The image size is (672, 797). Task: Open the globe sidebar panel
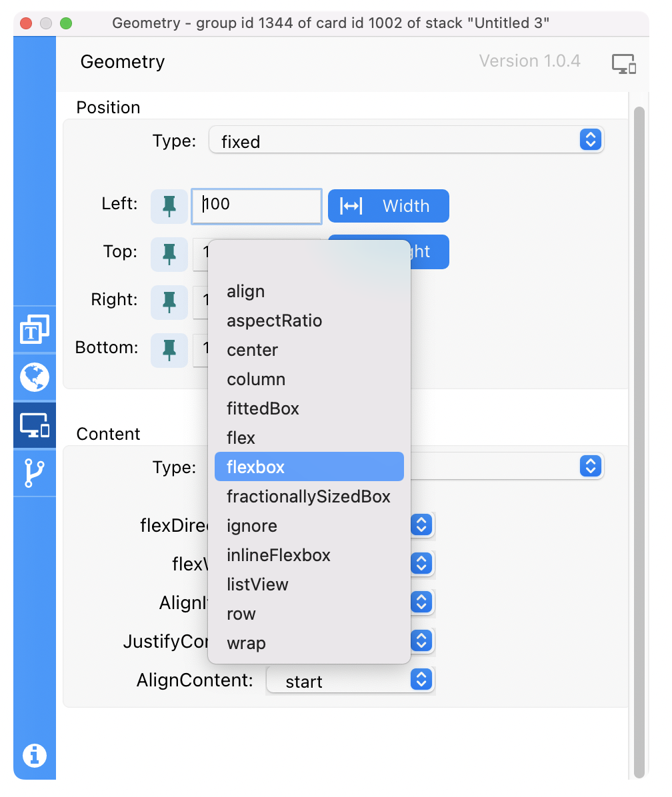[34, 377]
